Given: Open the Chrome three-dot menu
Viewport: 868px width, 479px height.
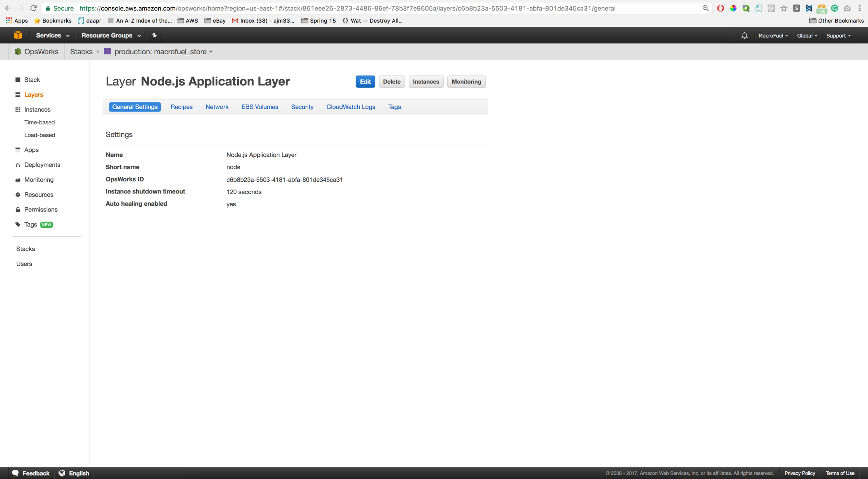Looking at the screenshot, I should pos(860,8).
